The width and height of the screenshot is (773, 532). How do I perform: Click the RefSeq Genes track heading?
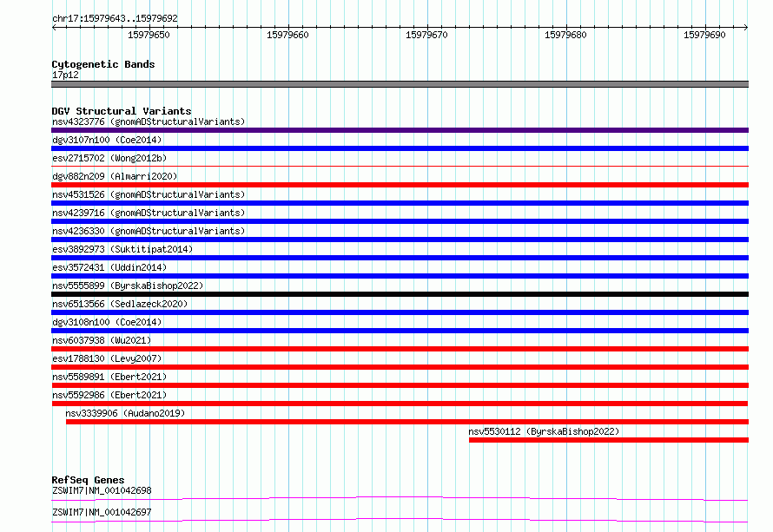point(88,480)
